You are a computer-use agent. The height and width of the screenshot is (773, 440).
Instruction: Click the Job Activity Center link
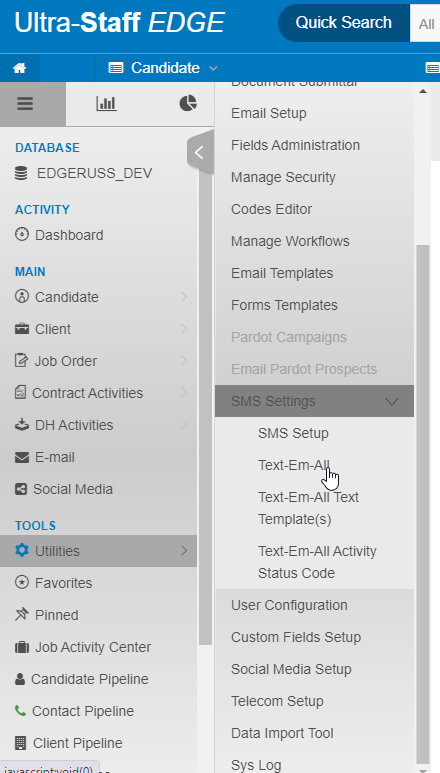(x=93, y=647)
